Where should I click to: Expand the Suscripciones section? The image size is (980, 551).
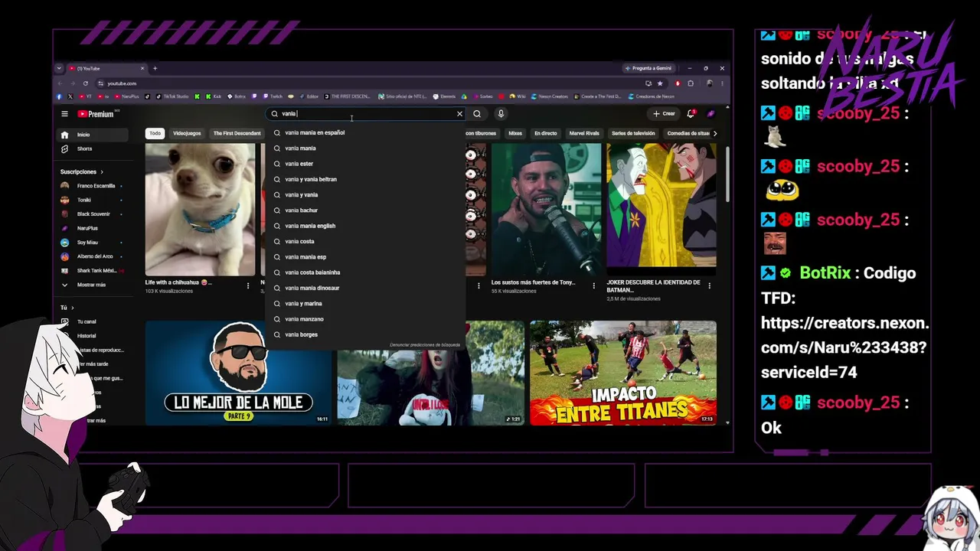point(82,172)
